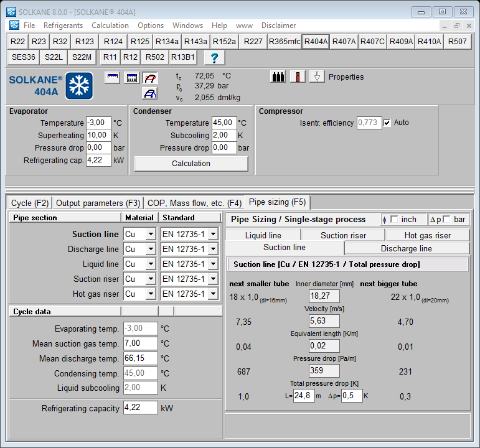Image resolution: width=480 pixels, height=448 pixels.
Task: Switch to Output parameters (F3) tab
Action: [98, 203]
